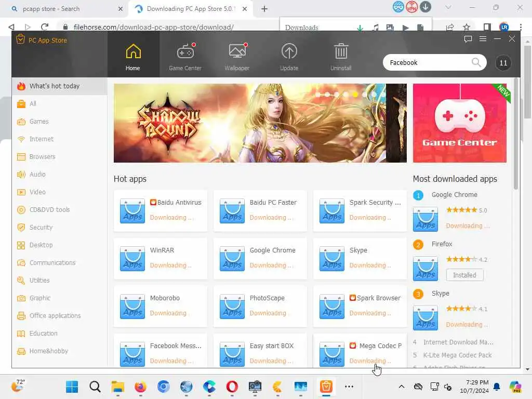The image size is (532, 399).
Task: Open Windows Start menu
Action: pyautogui.click(x=72, y=387)
